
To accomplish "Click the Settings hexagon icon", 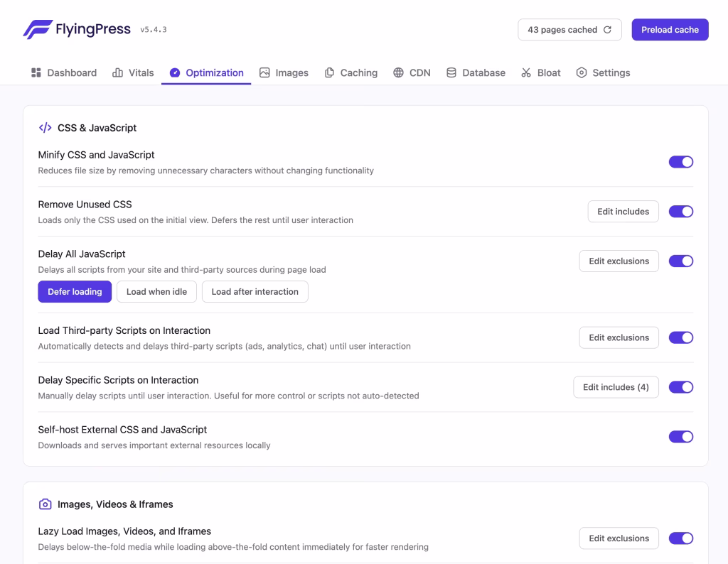I will [582, 72].
